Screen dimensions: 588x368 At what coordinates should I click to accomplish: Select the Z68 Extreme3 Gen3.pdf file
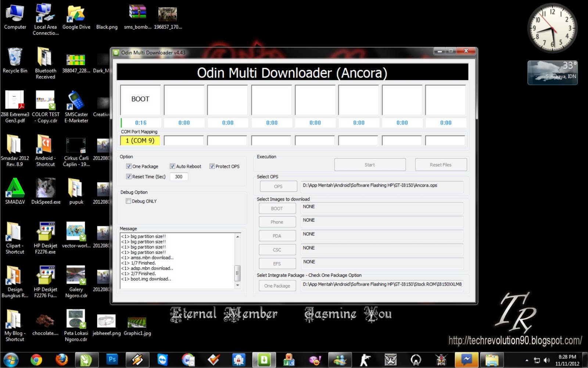coord(15,107)
